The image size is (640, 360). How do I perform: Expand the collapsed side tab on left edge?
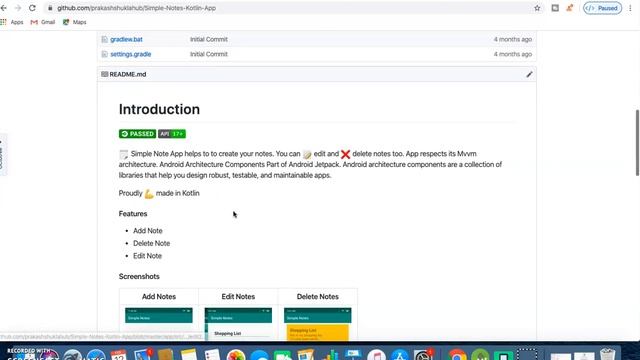point(2,155)
